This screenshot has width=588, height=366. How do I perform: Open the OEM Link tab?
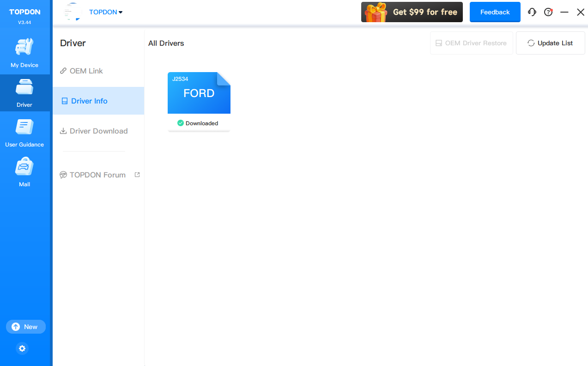click(86, 71)
